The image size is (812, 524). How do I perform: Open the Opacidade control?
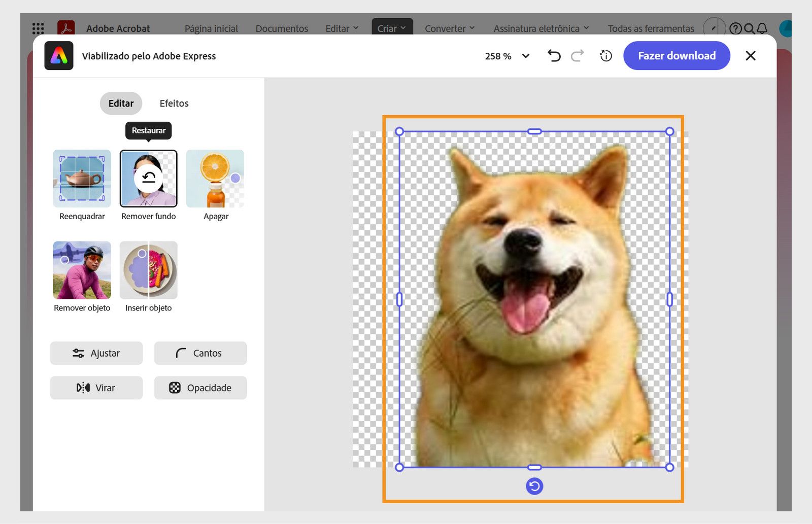(200, 388)
